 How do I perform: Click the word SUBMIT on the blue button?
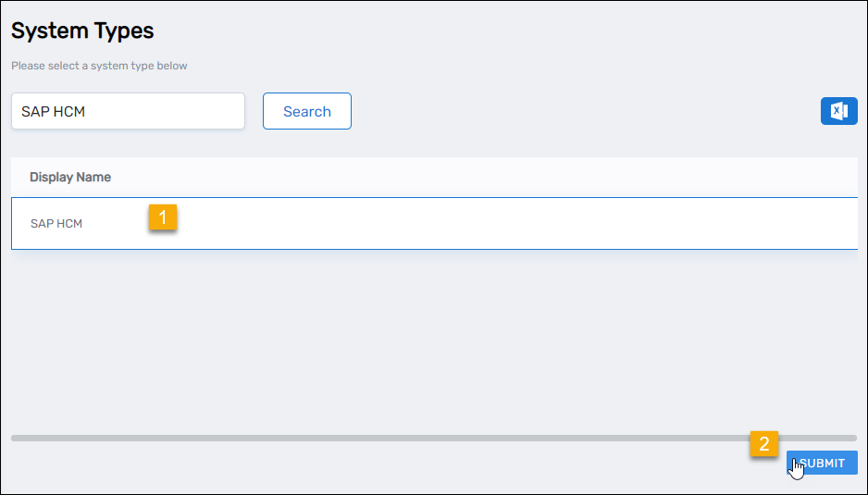[823, 464]
